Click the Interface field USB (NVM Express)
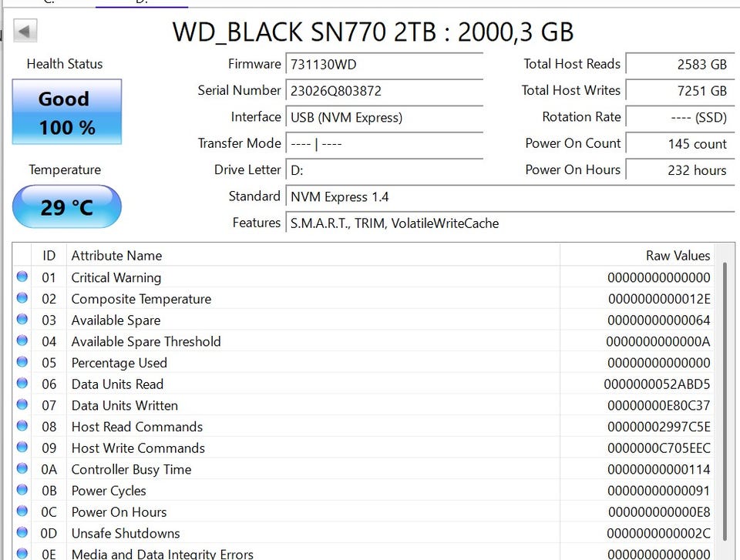Screen dimensions: 740x560 click(384, 117)
